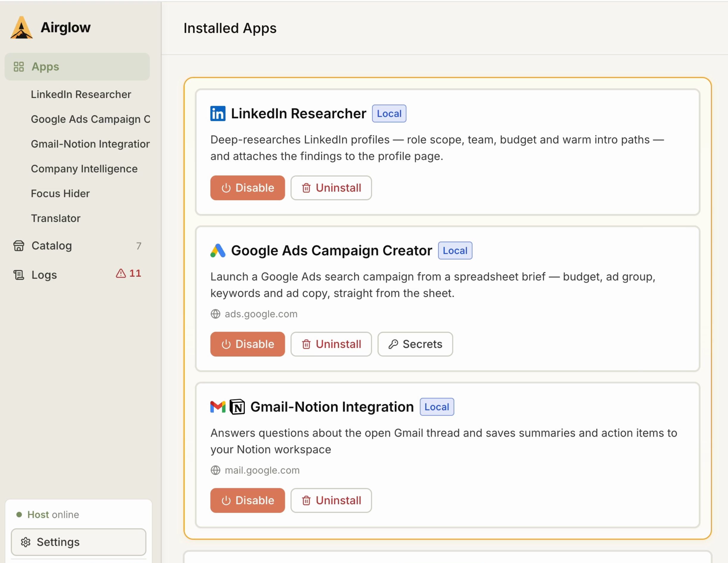Click the mail.google.com domain text
Viewport: 728px width, 563px height.
click(262, 470)
